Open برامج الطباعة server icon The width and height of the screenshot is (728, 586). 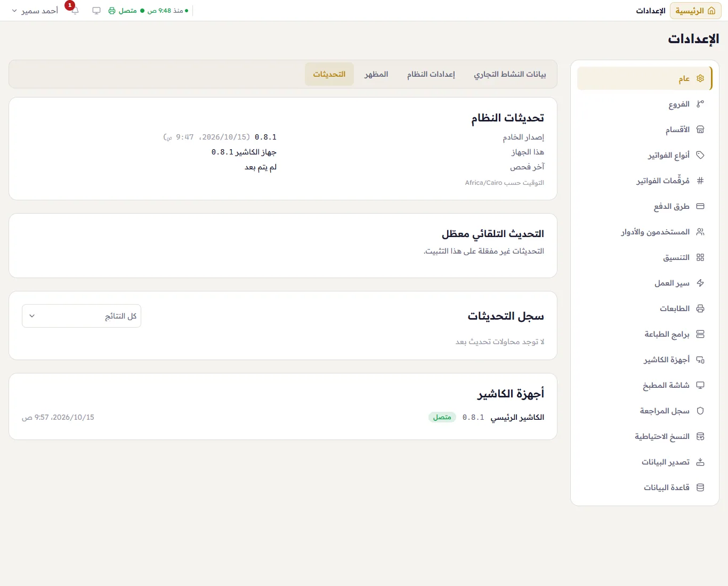coord(700,334)
